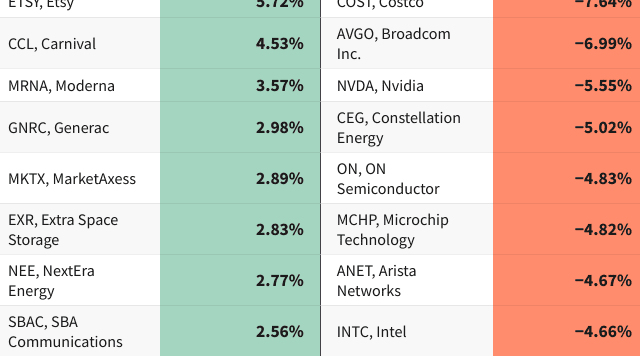
Task: Select EXR, Extra Space Storage
Action: coord(63,229)
